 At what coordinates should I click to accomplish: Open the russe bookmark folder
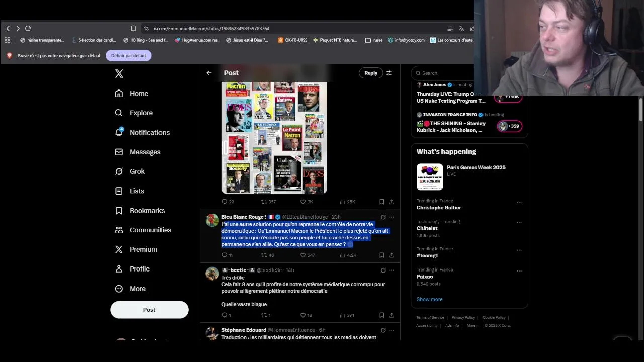tap(374, 40)
